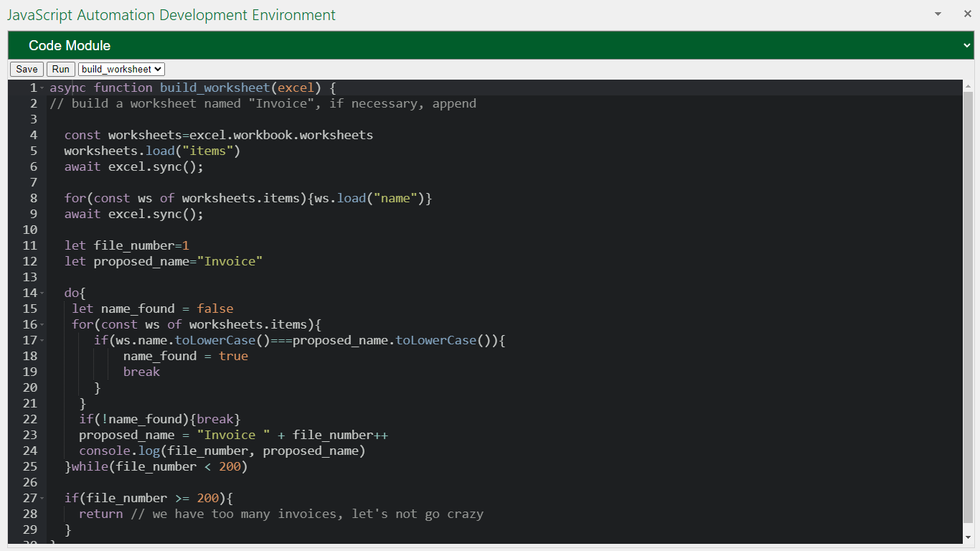Click the 'let file_number=1' line
Image resolution: width=980 pixels, height=551 pixels.
tap(126, 245)
